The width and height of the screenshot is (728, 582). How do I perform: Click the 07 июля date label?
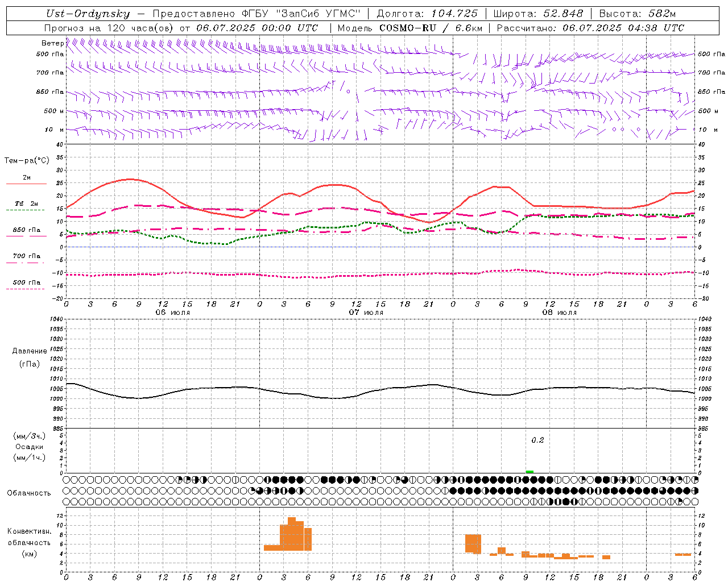pos(366,313)
